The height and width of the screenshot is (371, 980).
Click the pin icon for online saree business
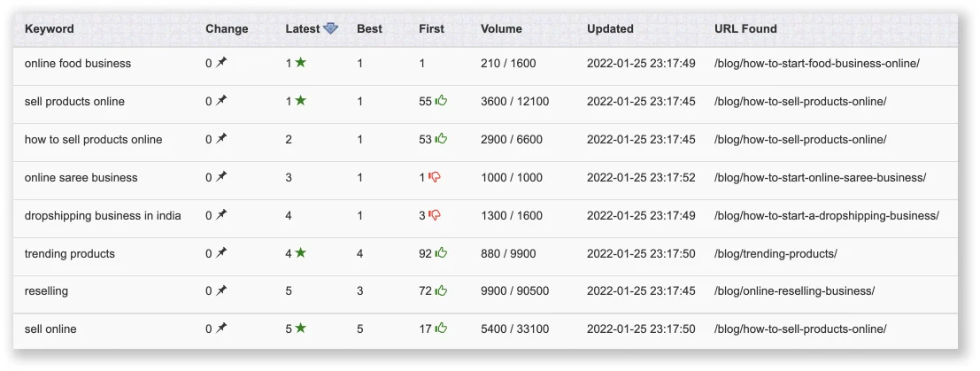pos(221,177)
